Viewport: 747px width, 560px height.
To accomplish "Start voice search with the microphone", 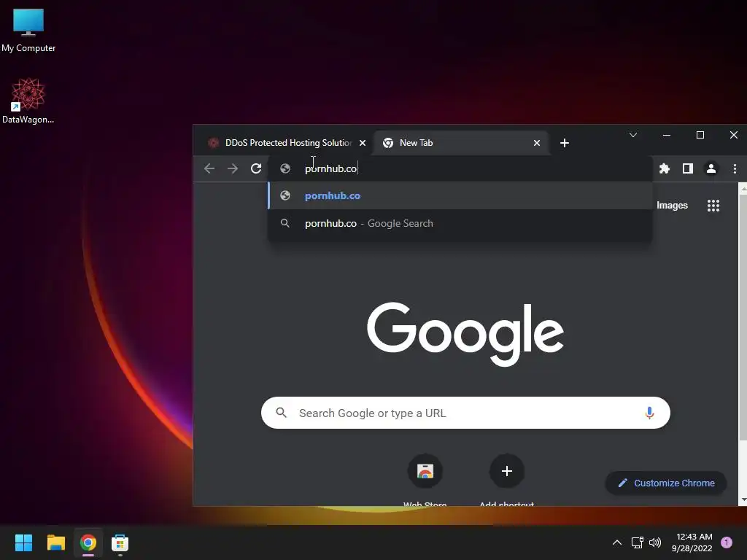I will tap(649, 413).
